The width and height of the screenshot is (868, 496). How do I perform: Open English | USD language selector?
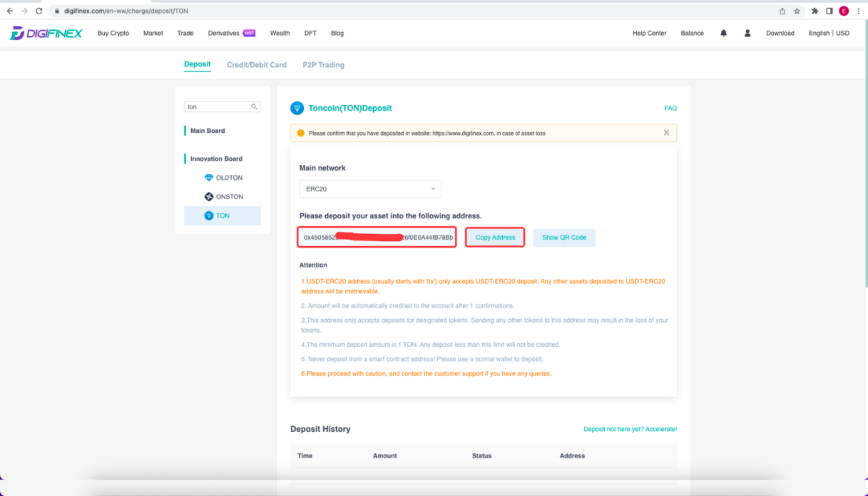coord(829,33)
